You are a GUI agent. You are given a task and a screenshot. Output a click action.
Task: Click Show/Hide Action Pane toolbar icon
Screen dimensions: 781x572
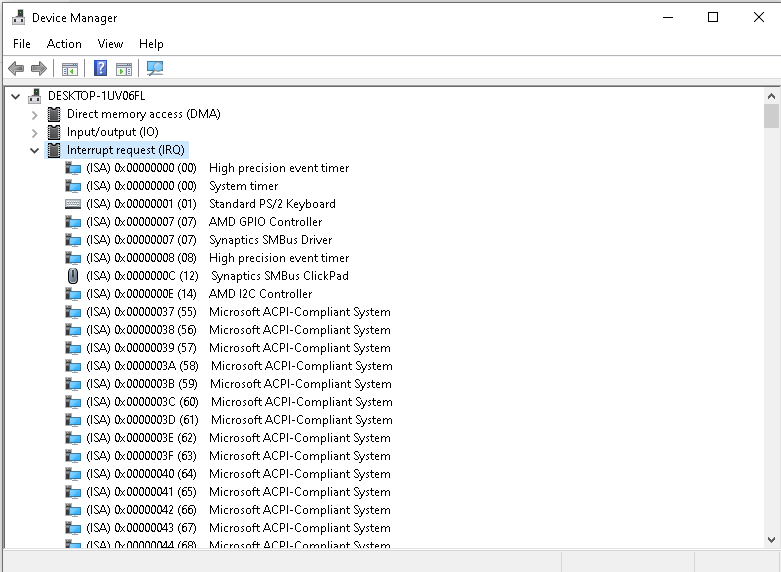[124, 69]
